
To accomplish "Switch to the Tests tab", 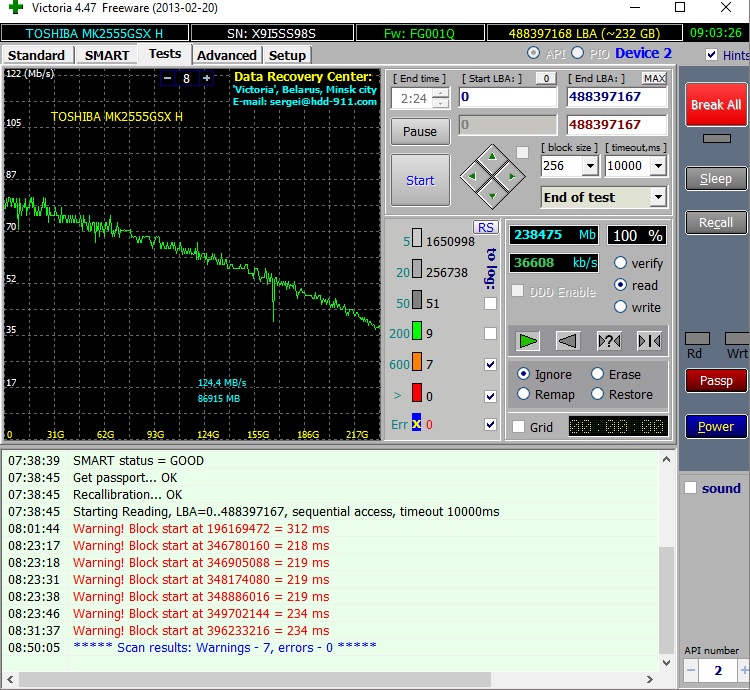I will [165, 54].
